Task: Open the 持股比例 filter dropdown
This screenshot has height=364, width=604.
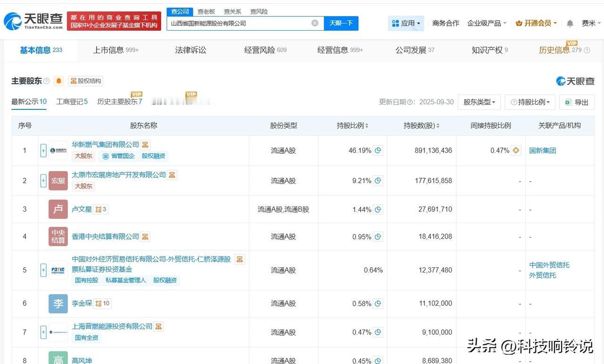Action: coord(530,102)
